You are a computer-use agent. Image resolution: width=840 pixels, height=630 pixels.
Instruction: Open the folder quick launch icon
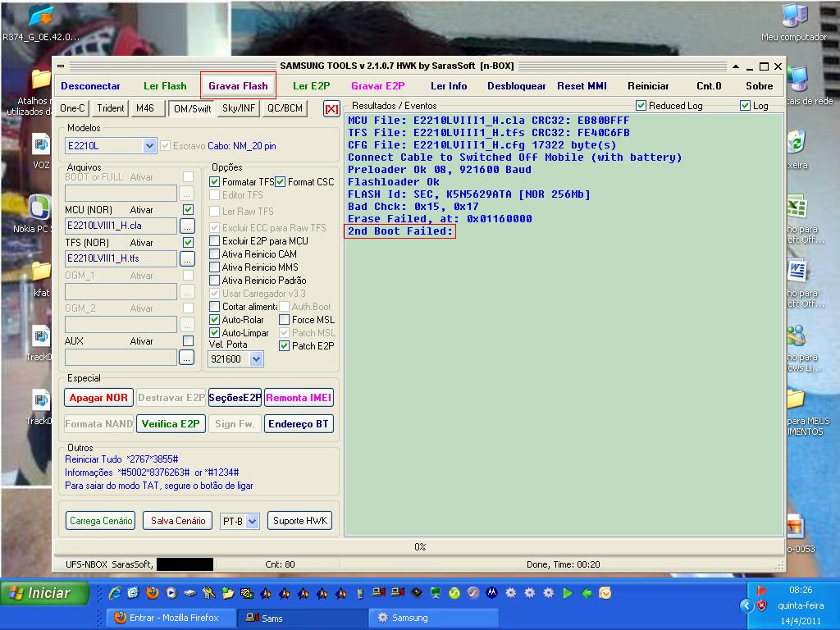click(228, 593)
